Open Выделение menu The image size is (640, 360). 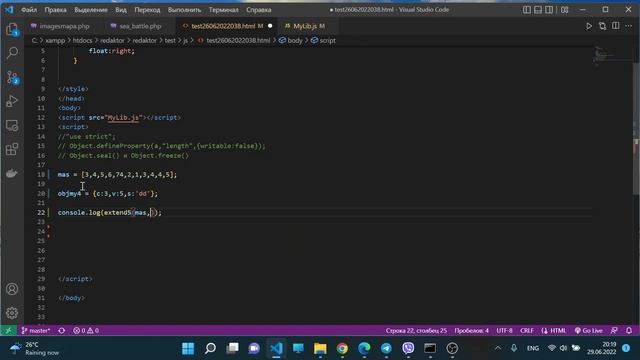91,9
